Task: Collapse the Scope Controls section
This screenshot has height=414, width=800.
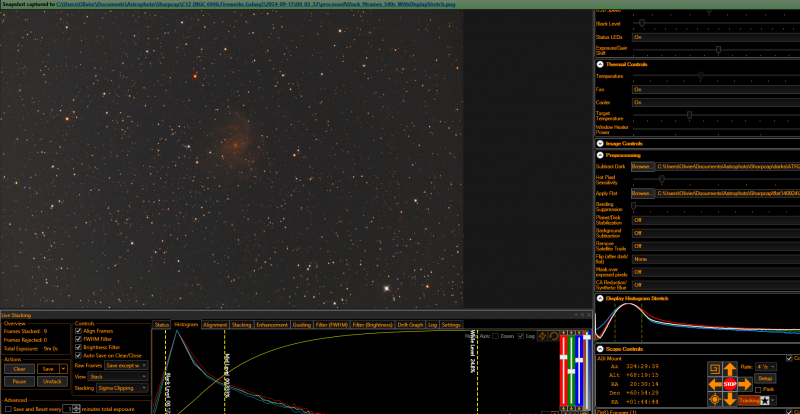Action: point(600,349)
